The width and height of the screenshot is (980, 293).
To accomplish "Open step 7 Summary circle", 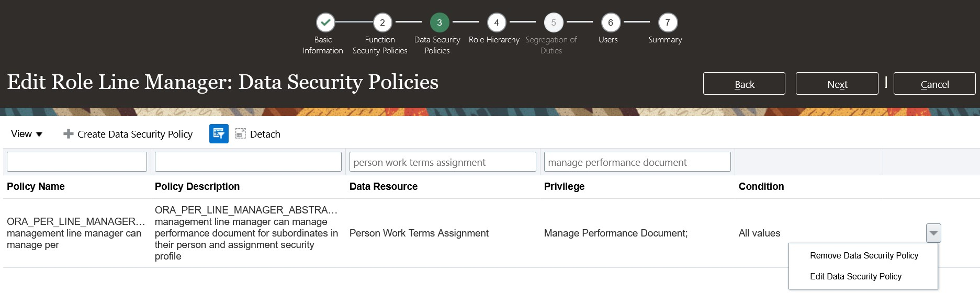I will [668, 22].
